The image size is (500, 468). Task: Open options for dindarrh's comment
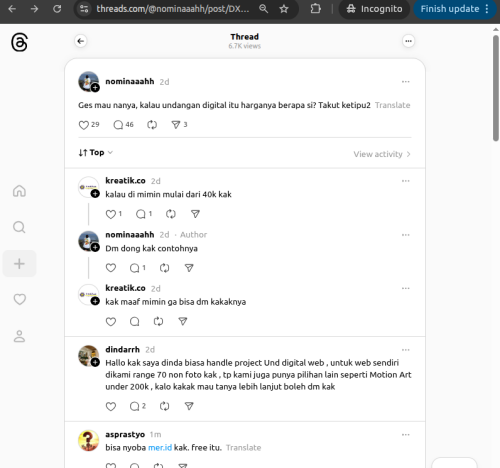click(x=406, y=350)
